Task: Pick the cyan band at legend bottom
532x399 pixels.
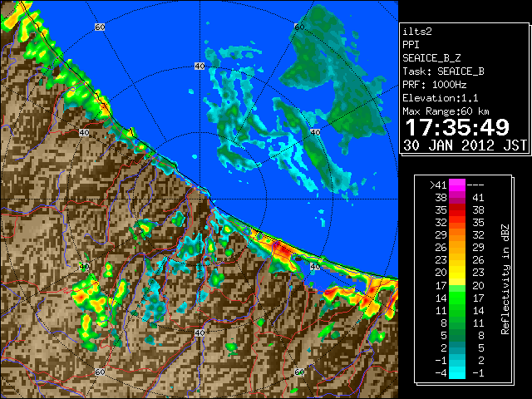Action: coord(457,373)
